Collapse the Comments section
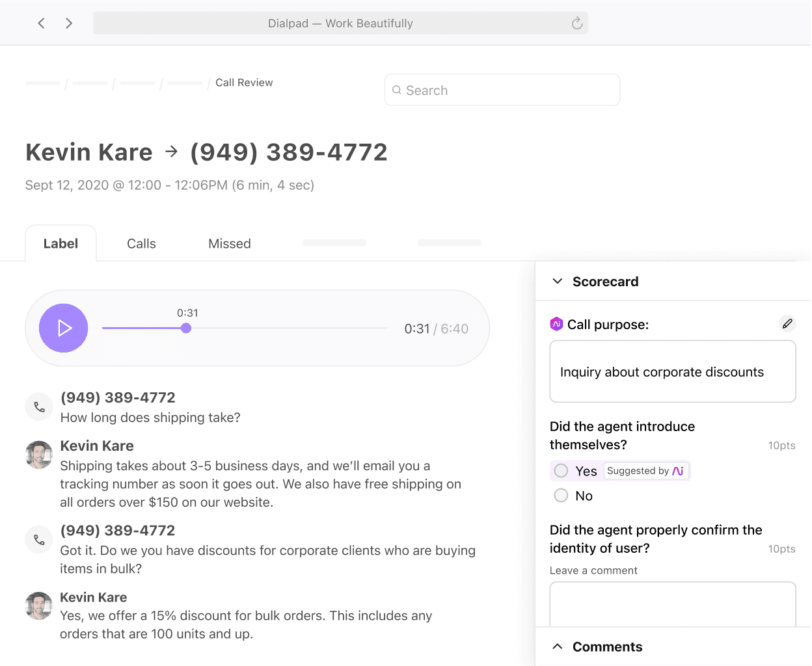The height and width of the screenshot is (666, 812). click(x=557, y=646)
